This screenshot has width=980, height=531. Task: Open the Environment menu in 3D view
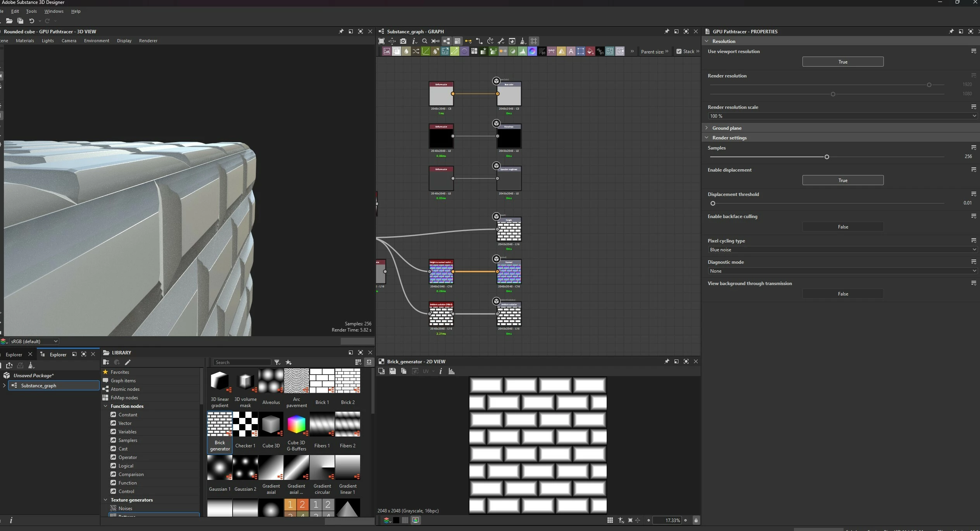tap(97, 41)
